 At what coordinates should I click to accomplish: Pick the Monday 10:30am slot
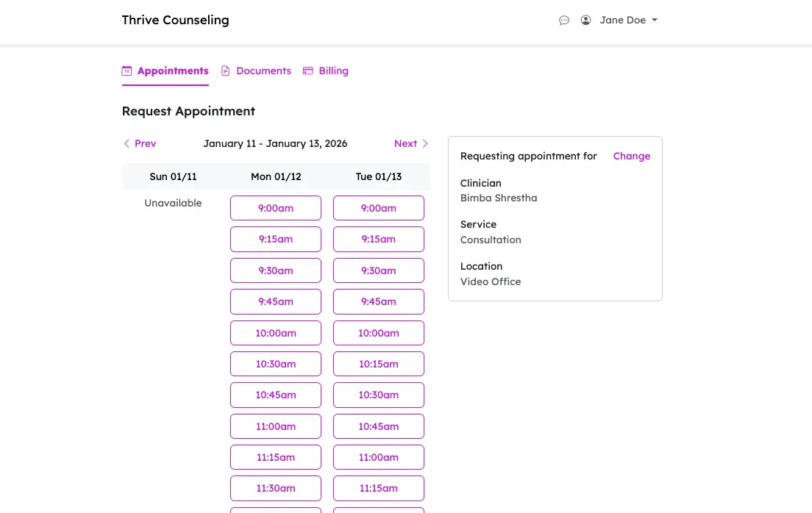(x=276, y=364)
